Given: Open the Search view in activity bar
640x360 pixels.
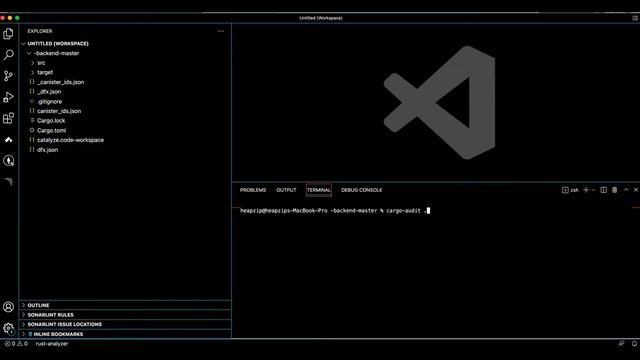Looking at the screenshot, I should coord(8,55).
